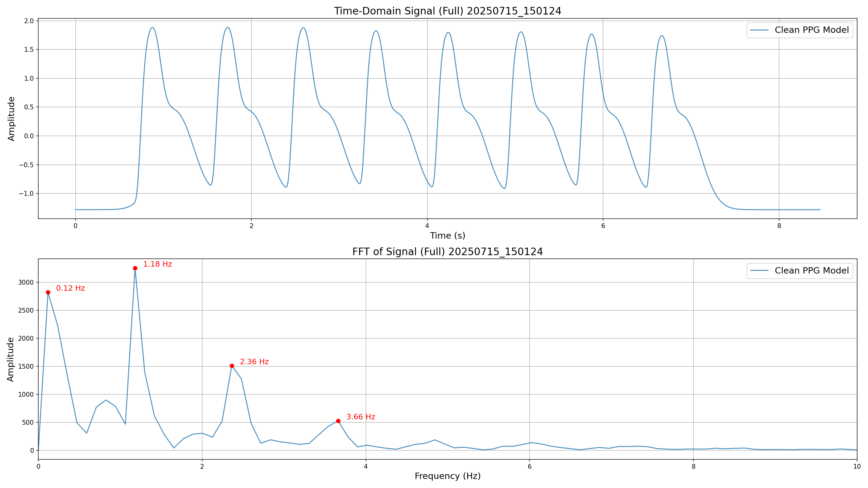Click the Amplitude label of the top plot

11,119
